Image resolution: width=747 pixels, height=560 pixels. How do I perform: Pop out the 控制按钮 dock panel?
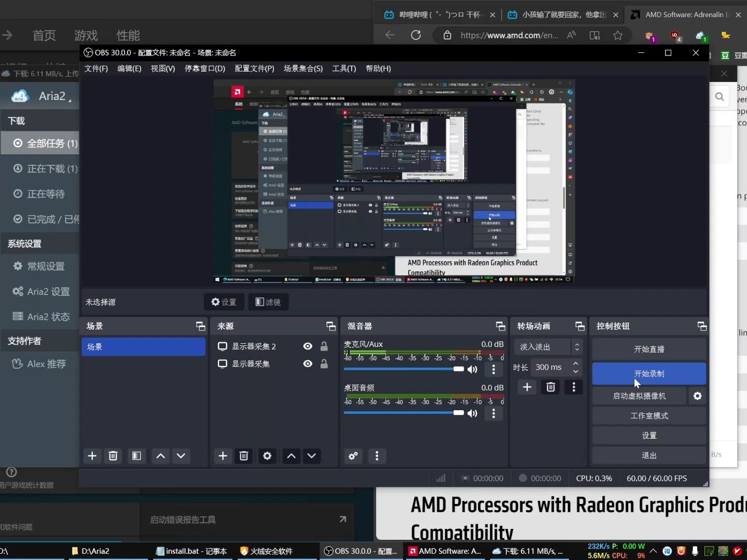(x=702, y=326)
